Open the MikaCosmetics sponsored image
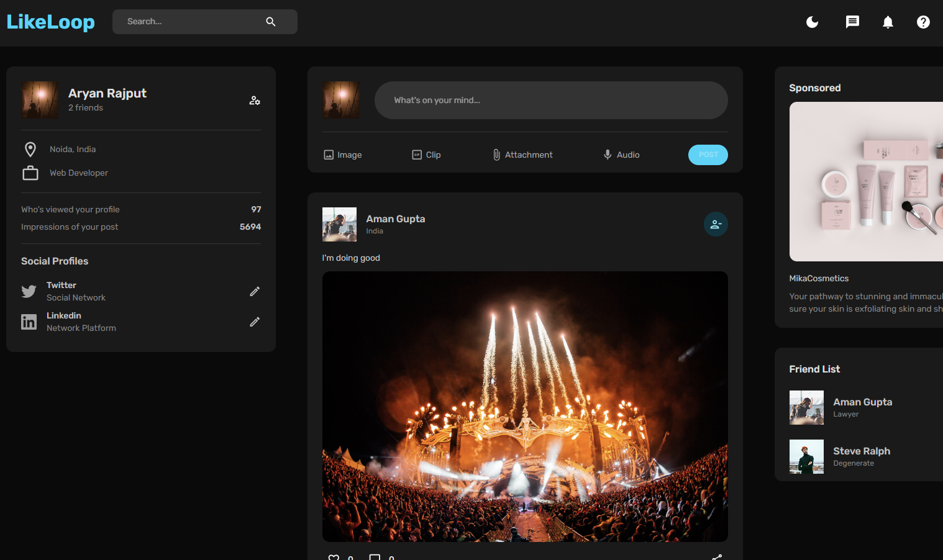Screen dimensions: 943x560 (x=866, y=181)
